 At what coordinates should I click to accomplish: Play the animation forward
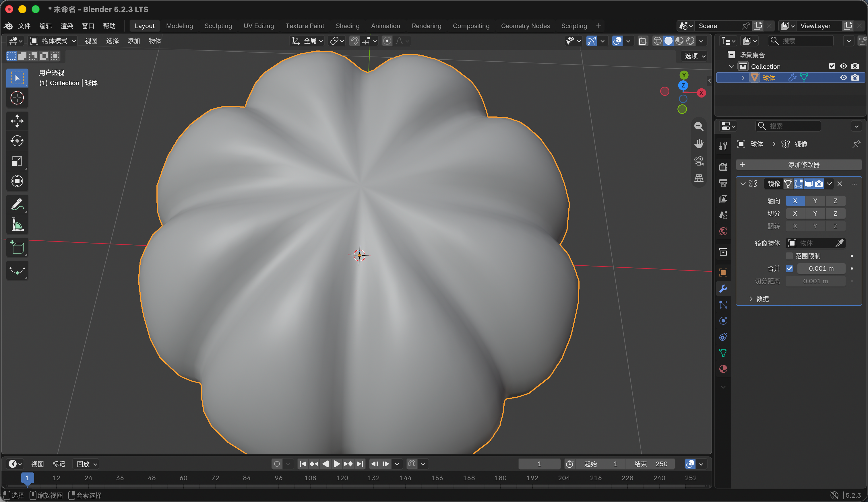coord(336,464)
